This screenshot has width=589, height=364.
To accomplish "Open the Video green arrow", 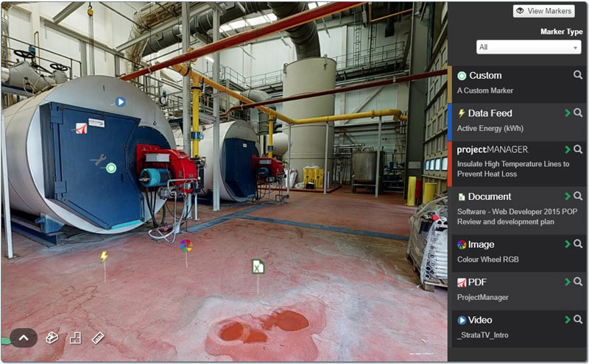I will pos(567,320).
